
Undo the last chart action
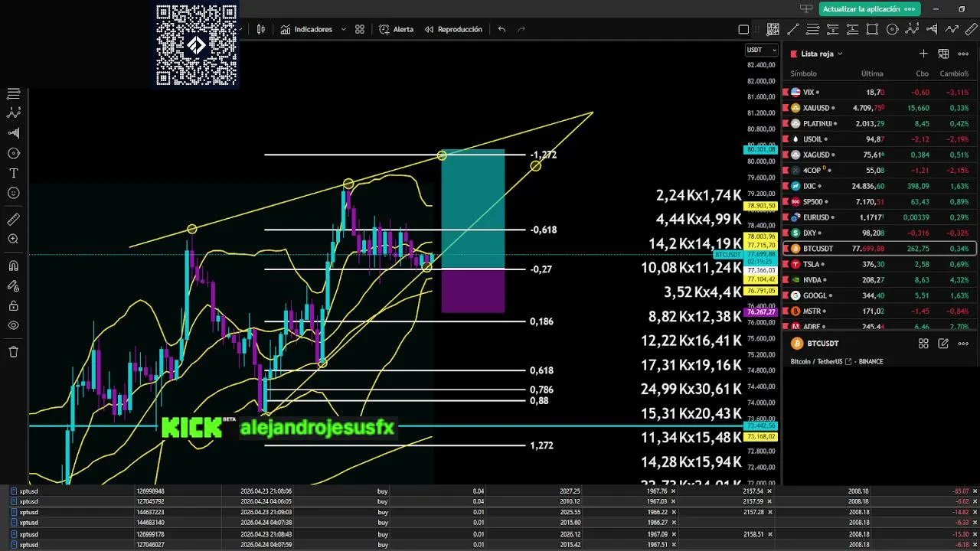501,29
